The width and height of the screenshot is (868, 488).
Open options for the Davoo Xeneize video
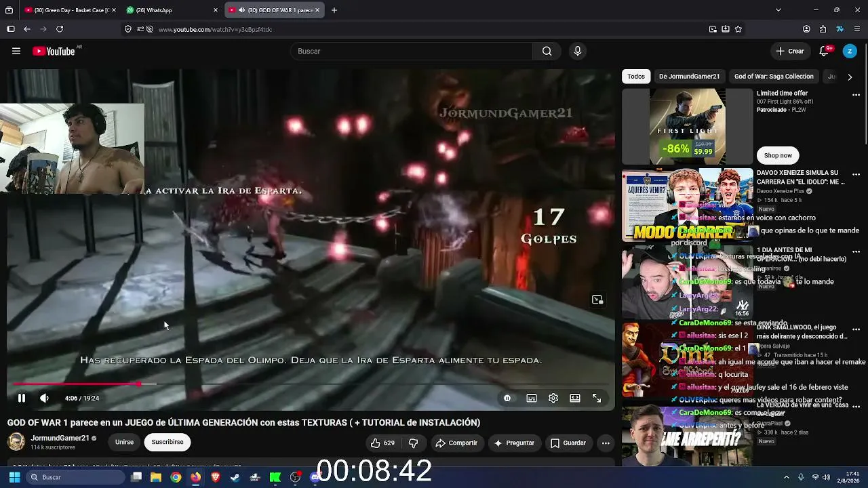(856, 174)
